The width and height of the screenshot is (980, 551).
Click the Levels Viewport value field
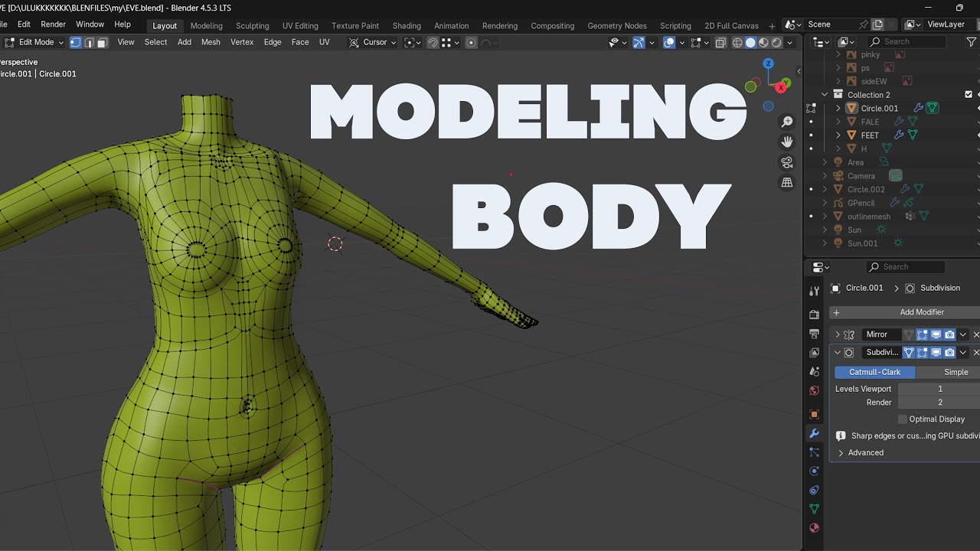[939, 389]
